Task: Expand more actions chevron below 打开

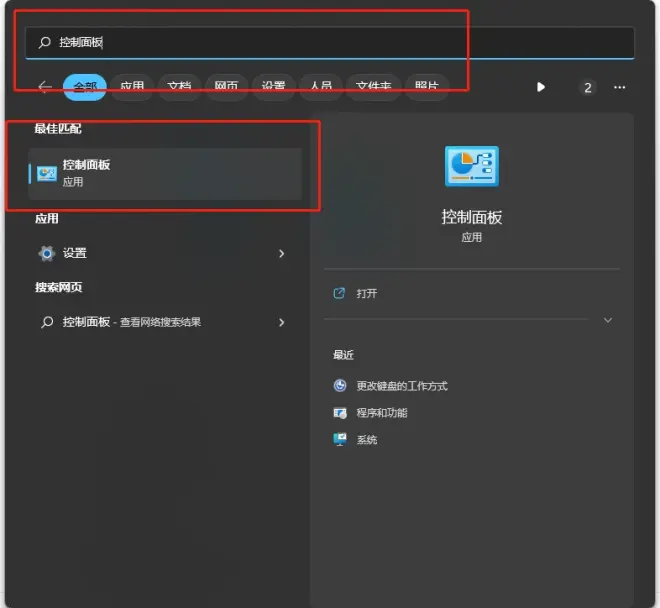Action: click(607, 320)
